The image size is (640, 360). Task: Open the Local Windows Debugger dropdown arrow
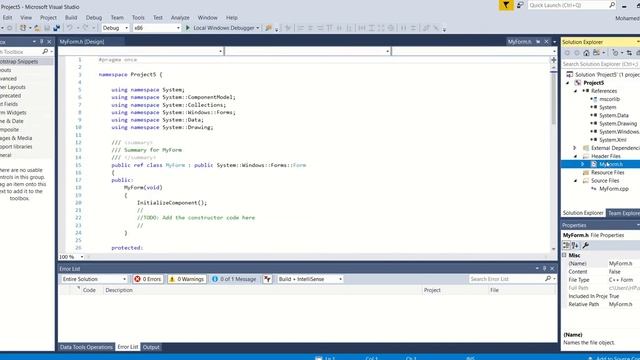pos(258,28)
